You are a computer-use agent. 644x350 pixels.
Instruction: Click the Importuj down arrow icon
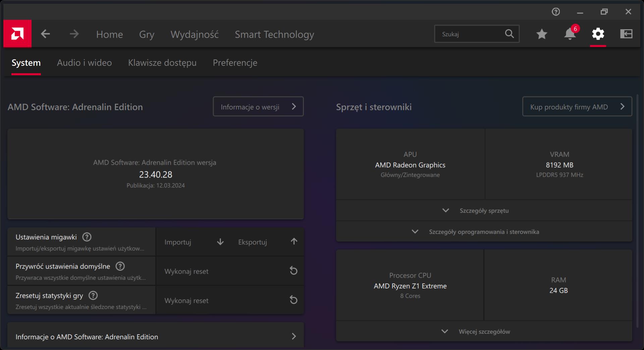click(220, 242)
